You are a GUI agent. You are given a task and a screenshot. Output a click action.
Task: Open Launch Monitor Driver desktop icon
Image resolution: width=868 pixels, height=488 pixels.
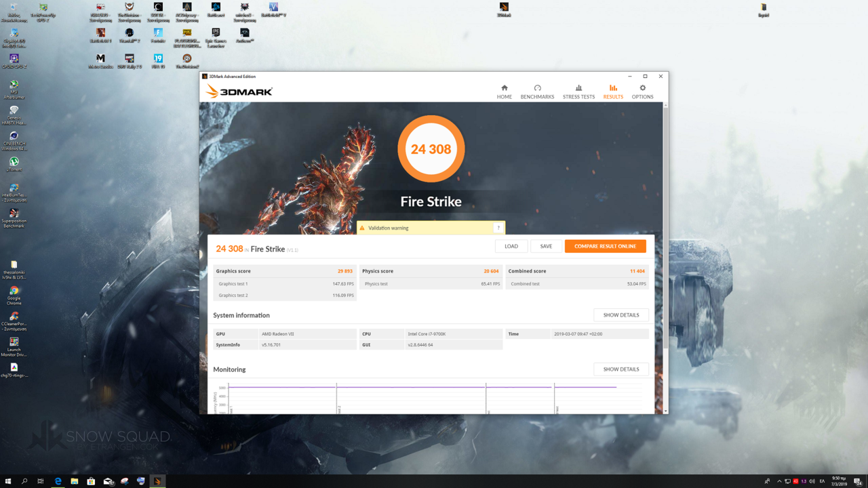(x=14, y=347)
